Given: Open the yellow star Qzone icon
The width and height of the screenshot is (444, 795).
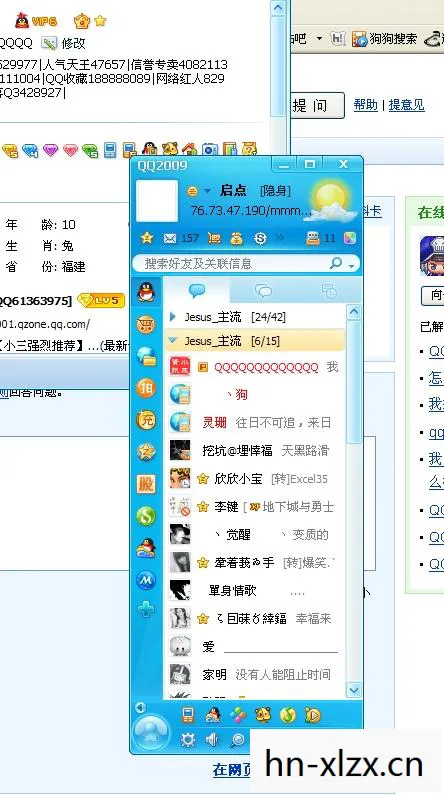Looking at the screenshot, I should [x=147, y=237].
